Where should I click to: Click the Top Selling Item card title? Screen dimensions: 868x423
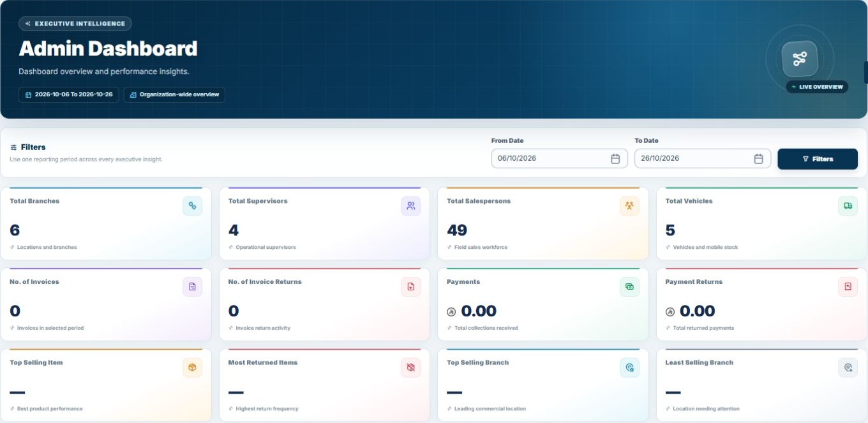(x=36, y=362)
